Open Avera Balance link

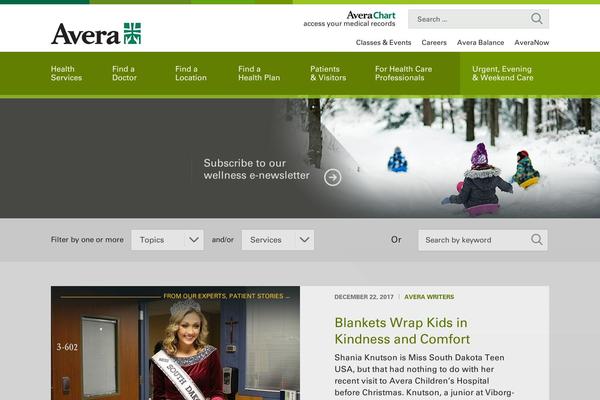[480, 42]
